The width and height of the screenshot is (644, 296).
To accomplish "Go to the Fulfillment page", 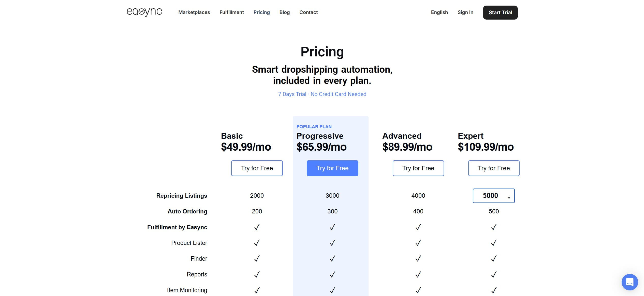I will coord(231,12).
